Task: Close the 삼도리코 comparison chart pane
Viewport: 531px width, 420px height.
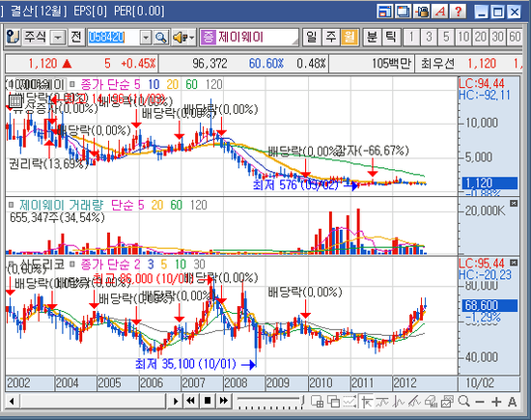Action: pos(514,263)
